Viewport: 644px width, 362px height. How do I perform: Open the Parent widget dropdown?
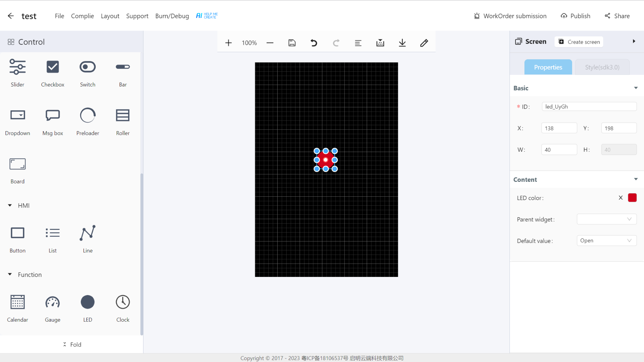point(607,219)
